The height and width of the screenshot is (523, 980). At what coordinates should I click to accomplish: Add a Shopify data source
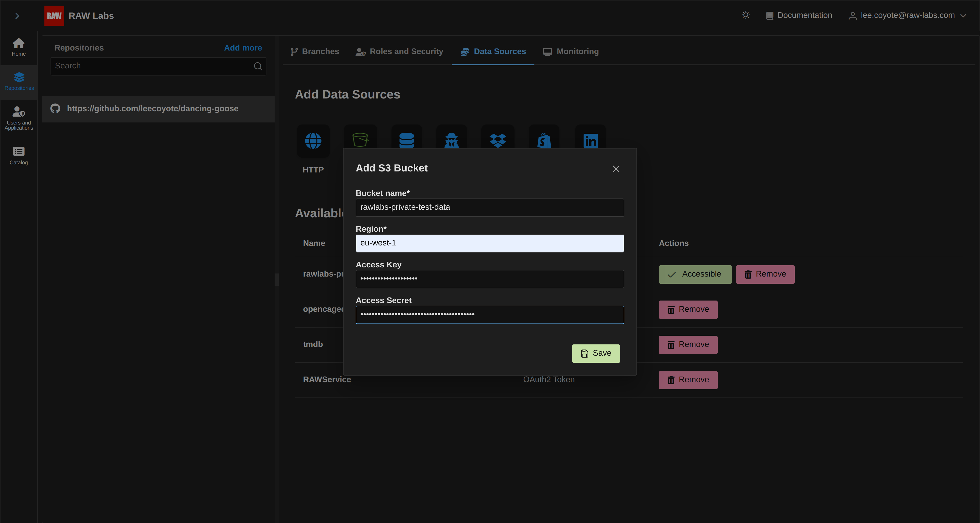[544, 137]
